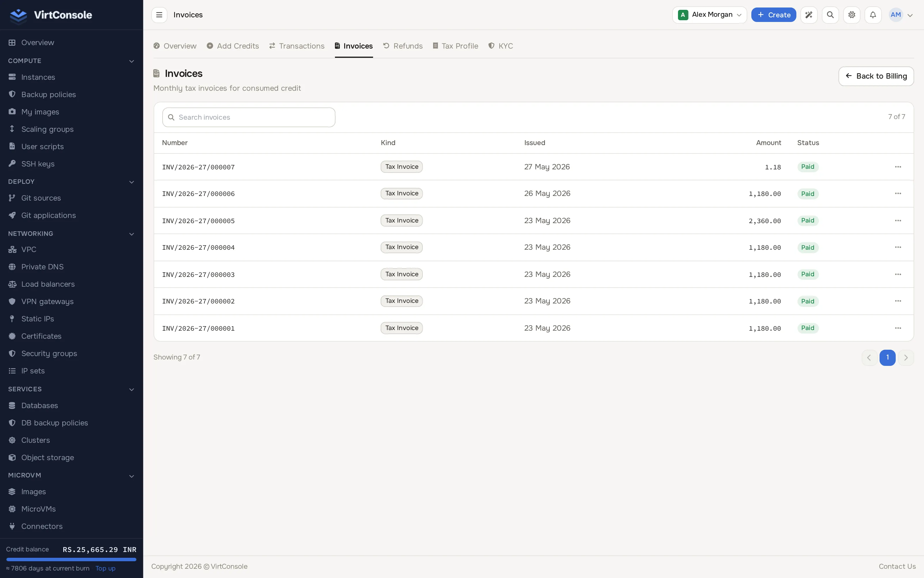The width and height of the screenshot is (924, 578).
Task: Click the next page arrow
Action: [906, 357]
